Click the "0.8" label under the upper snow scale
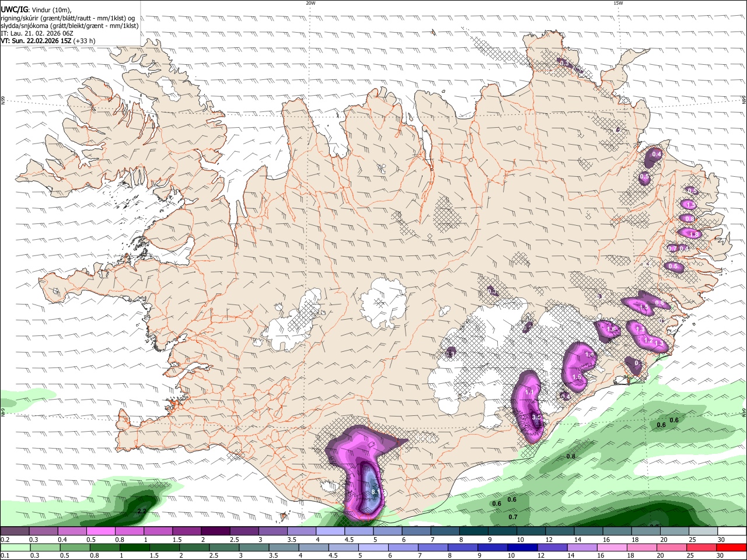Image resolution: width=747 pixels, height=560 pixels. 120,540
